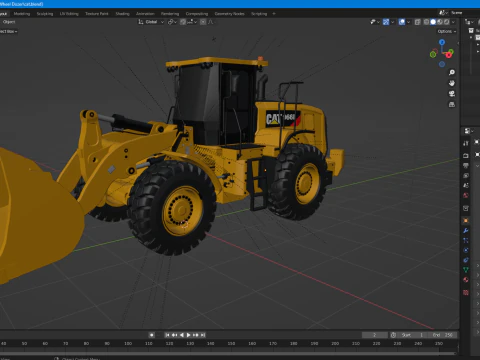Click the blue Z axis on navigation gizmo
Viewport: 480px width, 360px height.
click(x=442, y=42)
